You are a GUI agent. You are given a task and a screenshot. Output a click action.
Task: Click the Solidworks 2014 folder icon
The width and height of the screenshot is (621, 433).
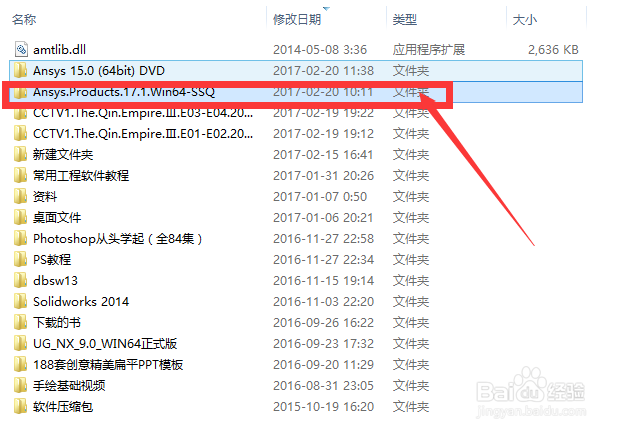pos(20,301)
